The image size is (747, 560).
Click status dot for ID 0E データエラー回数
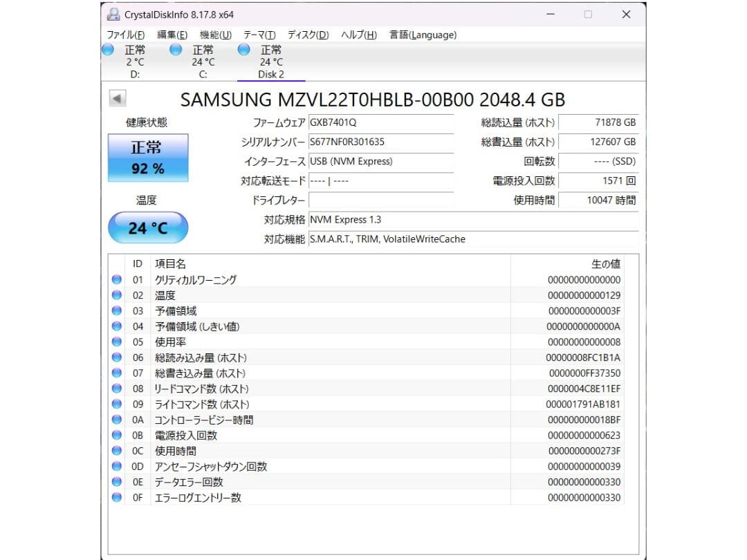tap(117, 482)
